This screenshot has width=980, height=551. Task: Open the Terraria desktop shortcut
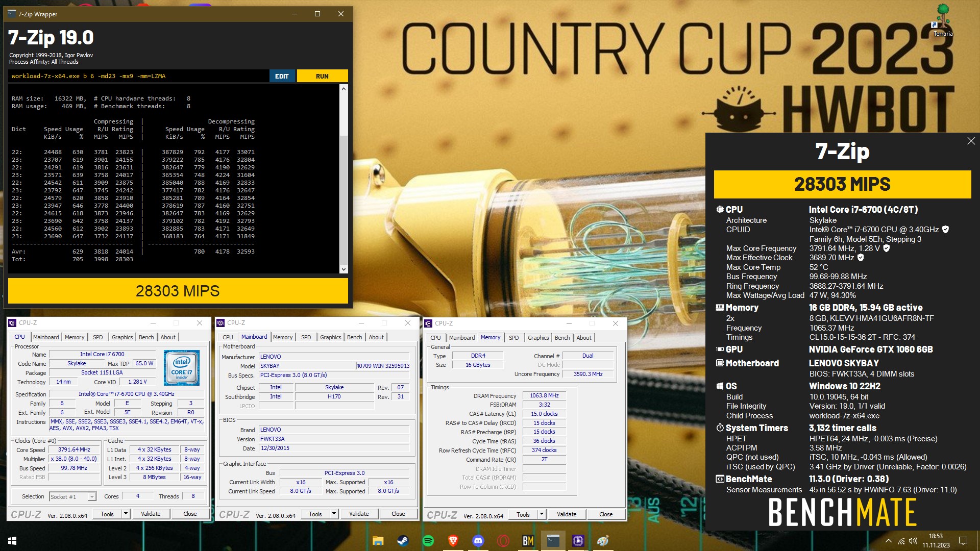[x=943, y=20]
